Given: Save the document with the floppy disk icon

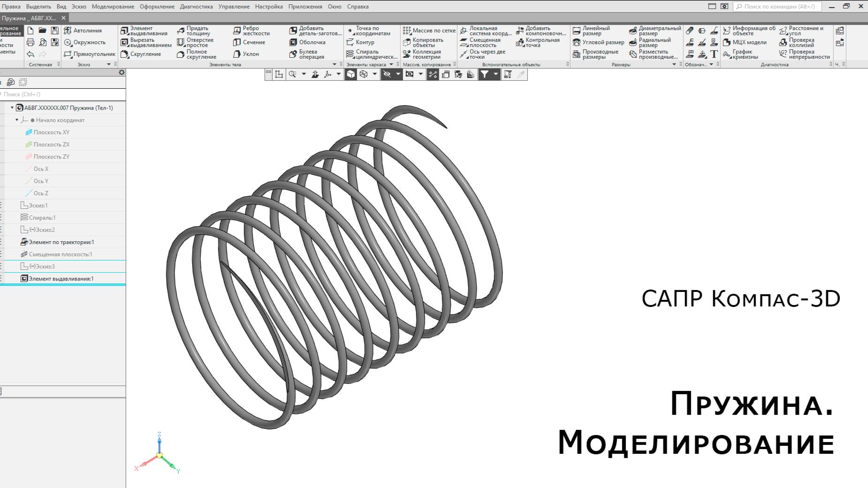Looking at the screenshot, I should (55, 30).
